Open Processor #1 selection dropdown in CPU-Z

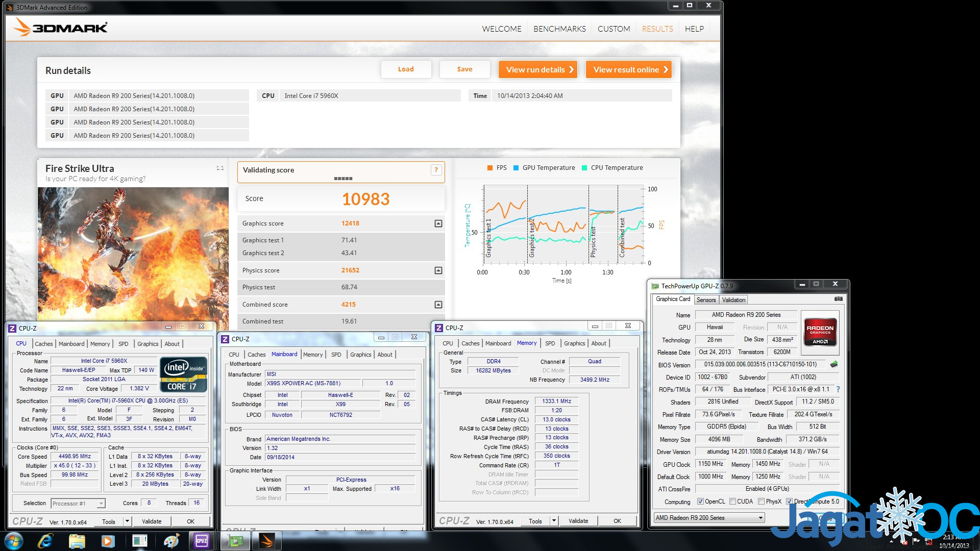click(x=78, y=504)
